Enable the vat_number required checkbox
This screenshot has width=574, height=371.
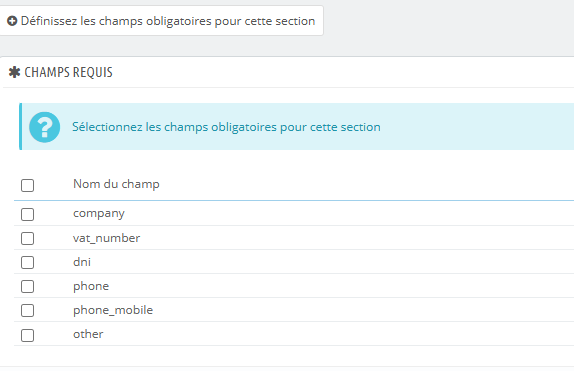click(27, 238)
